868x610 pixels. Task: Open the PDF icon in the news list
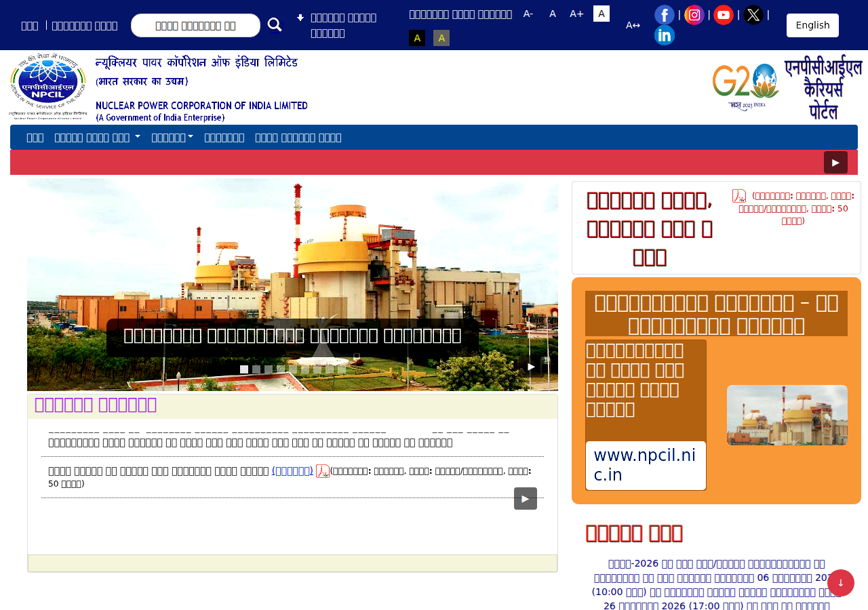[323, 471]
